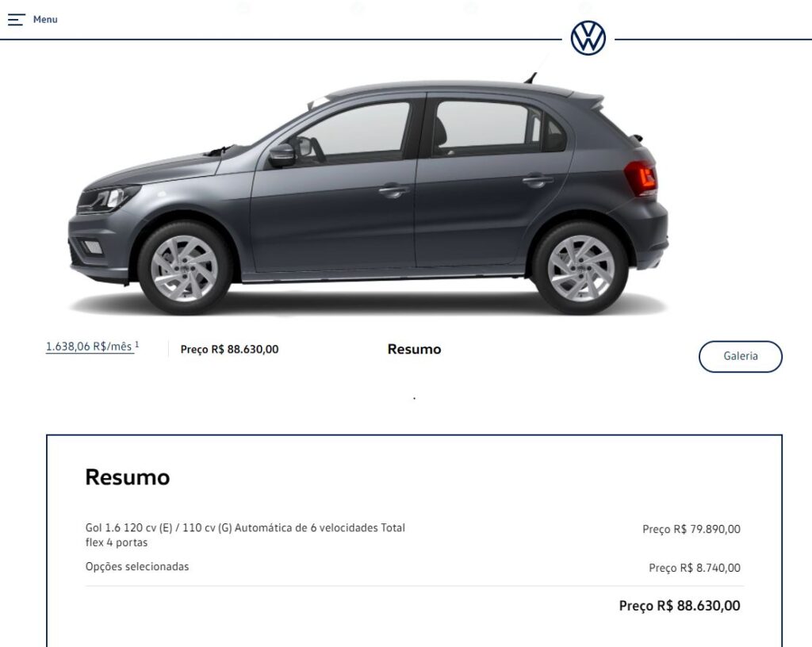Click the car's front alloy wheel
This screenshot has width=812, height=647.
click(x=184, y=268)
